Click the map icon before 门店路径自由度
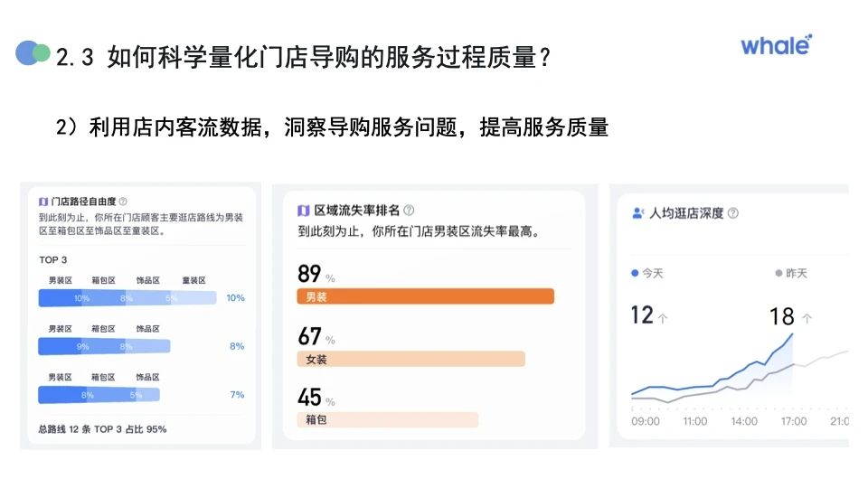Image resolution: width=868 pixels, height=488 pixels. (x=43, y=202)
